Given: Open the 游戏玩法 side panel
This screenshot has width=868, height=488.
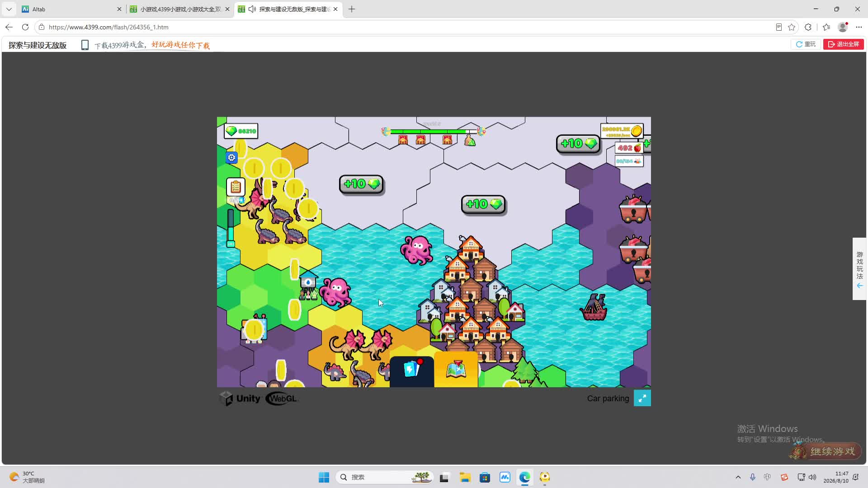Looking at the screenshot, I should coord(859,269).
